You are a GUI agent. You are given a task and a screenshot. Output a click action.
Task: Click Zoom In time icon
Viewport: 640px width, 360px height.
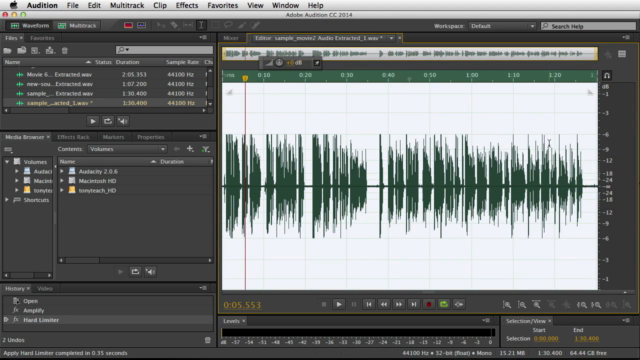pos(537,305)
